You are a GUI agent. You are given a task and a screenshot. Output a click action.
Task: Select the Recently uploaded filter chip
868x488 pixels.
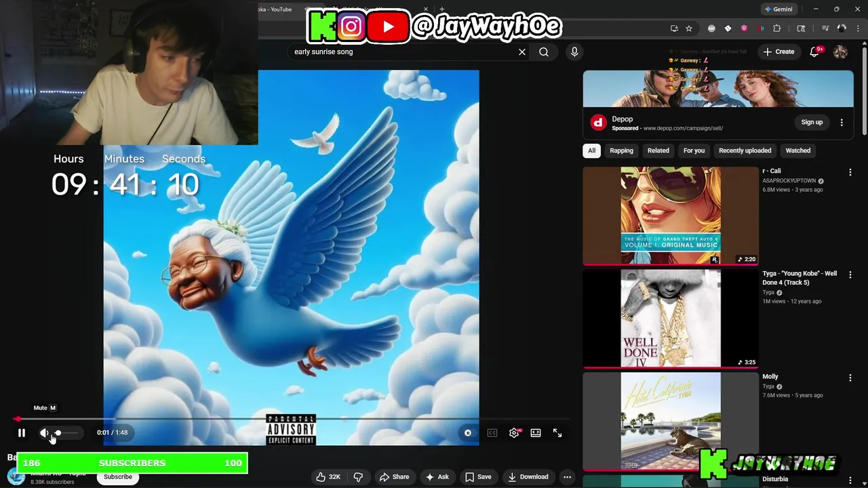click(x=745, y=150)
